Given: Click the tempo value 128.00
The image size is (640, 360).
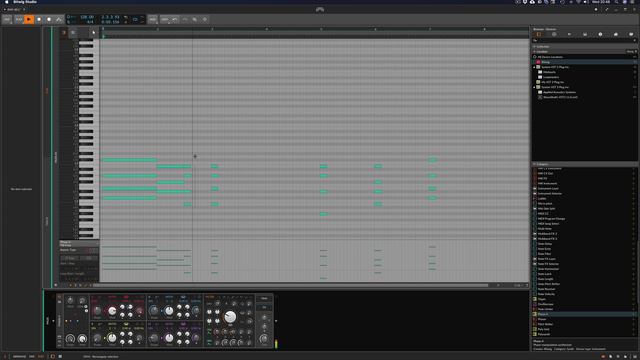Looking at the screenshot, I should click(x=87, y=17).
